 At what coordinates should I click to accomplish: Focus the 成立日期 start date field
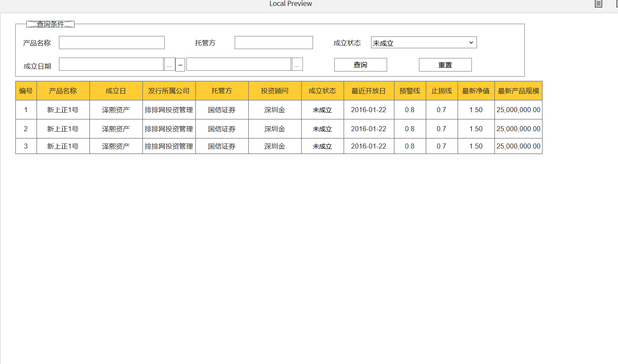tap(111, 64)
